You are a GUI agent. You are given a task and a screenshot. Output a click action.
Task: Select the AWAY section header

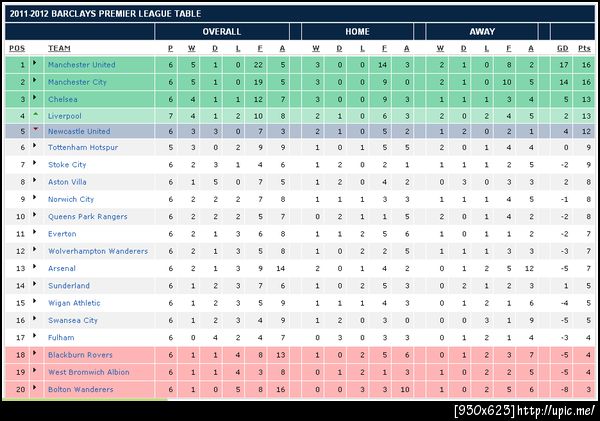click(x=482, y=32)
